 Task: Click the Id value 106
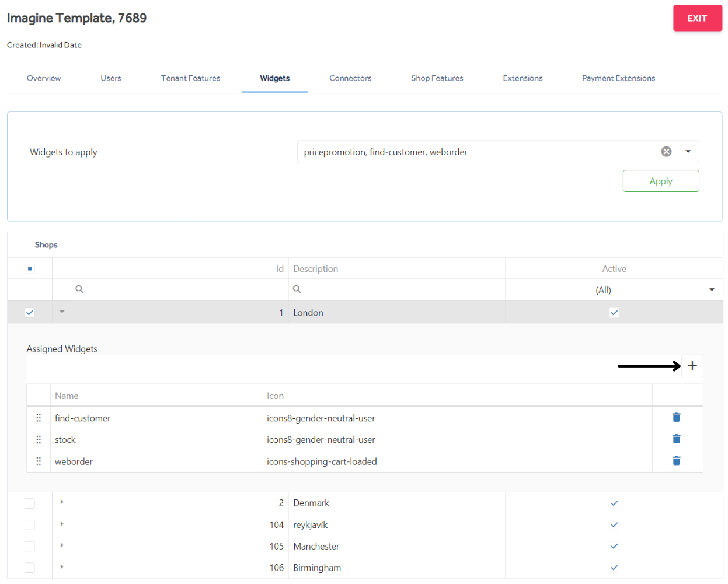tap(277, 568)
